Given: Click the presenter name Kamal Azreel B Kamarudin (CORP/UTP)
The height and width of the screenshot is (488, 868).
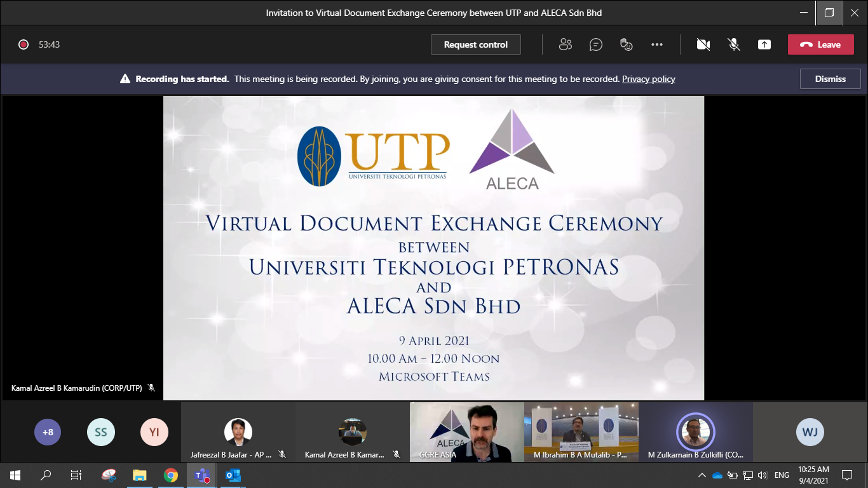Looking at the screenshot, I should click(x=77, y=388).
